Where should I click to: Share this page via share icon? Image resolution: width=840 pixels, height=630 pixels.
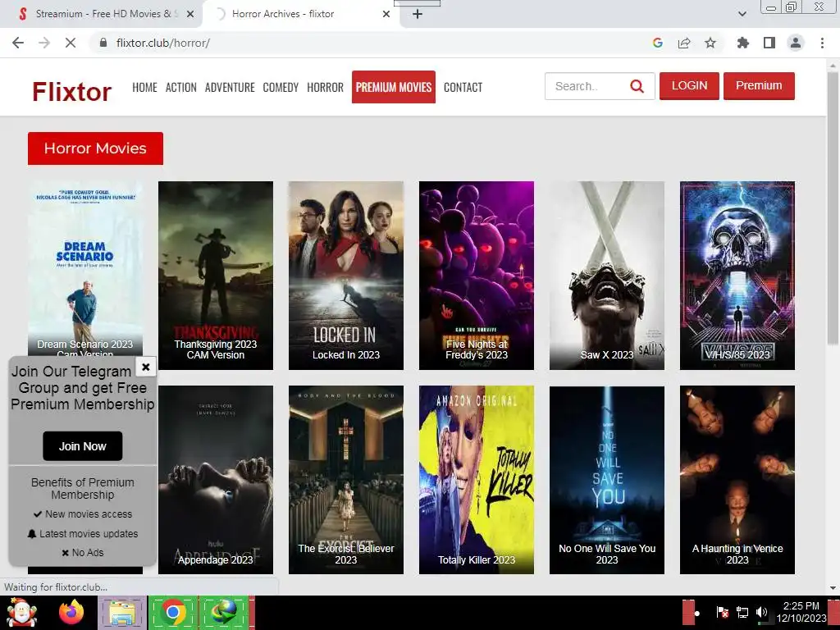(684, 43)
